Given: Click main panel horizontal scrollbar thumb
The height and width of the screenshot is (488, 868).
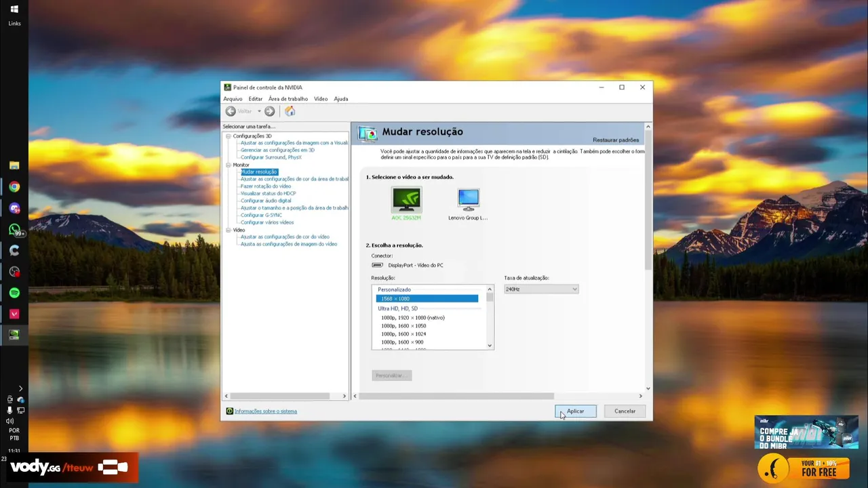Looking at the screenshot, I should 456,396.
